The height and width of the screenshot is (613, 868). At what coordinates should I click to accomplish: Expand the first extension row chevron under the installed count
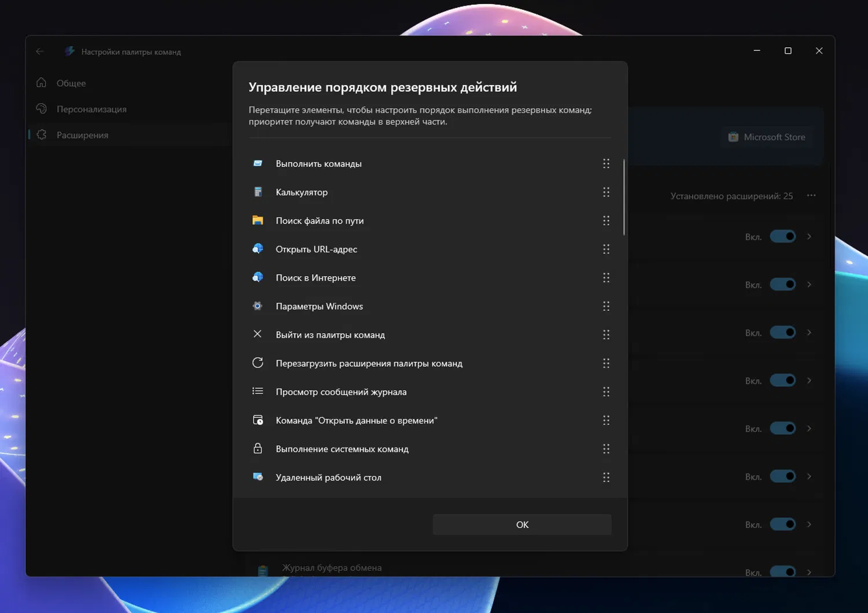pos(809,236)
